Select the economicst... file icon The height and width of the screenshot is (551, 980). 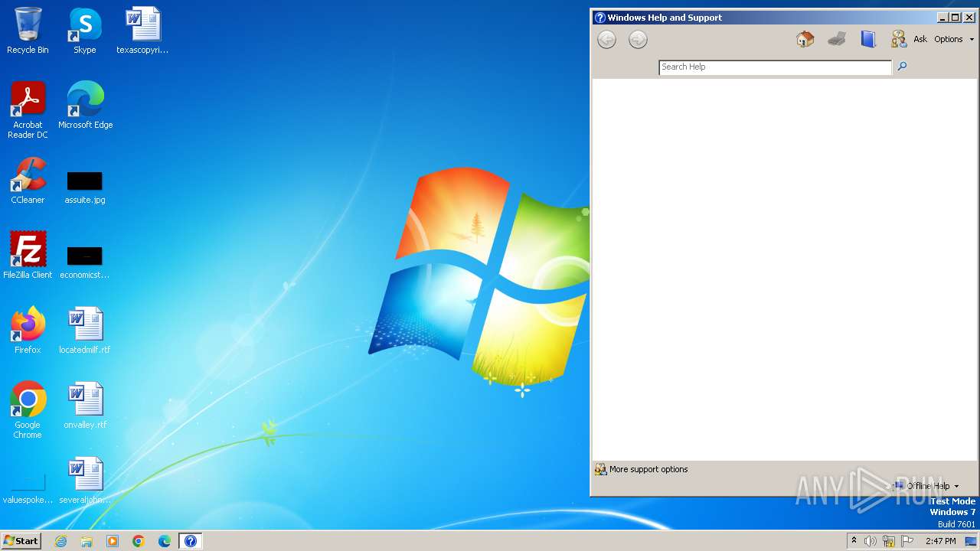pyautogui.click(x=85, y=263)
